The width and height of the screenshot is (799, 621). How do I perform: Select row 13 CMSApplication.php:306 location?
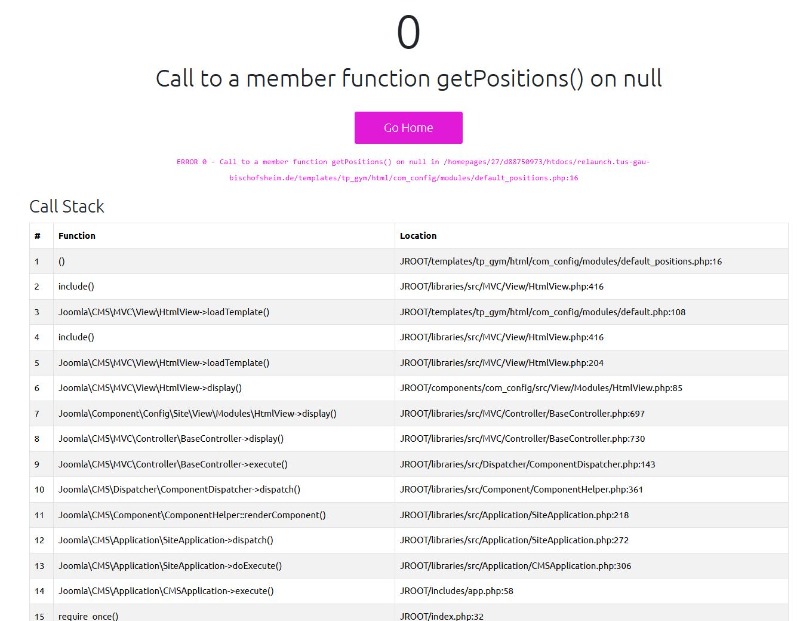click(x=515, y=565)
